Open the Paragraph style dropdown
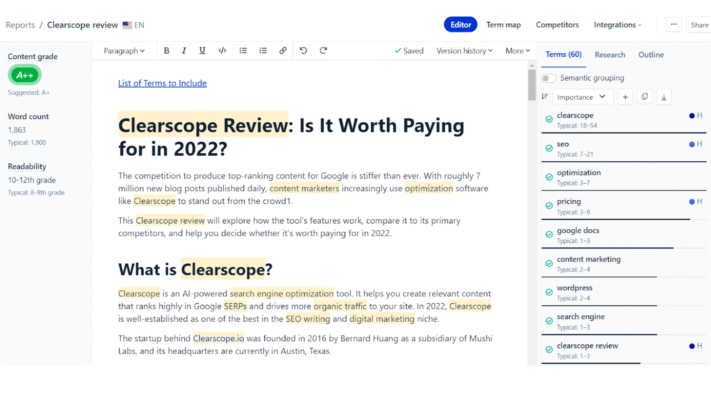This screenshot has height=400, width=711. (124, 51)
